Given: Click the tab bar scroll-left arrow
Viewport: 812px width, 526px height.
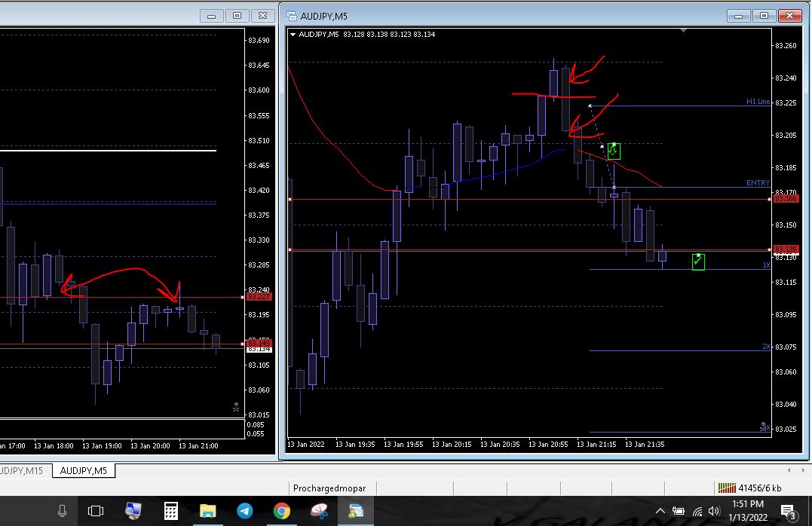Looking at the screenshot, I should [789, 470].
